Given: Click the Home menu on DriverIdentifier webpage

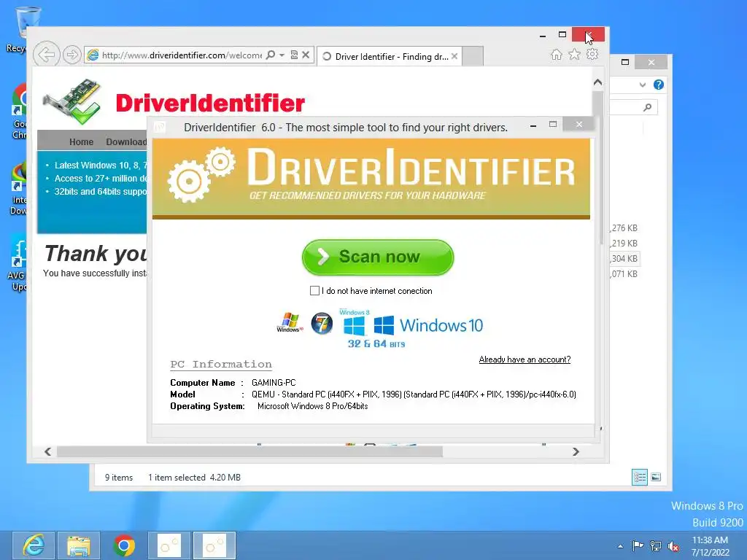Looking at the screenshot, I should click(x=81, y=142).
